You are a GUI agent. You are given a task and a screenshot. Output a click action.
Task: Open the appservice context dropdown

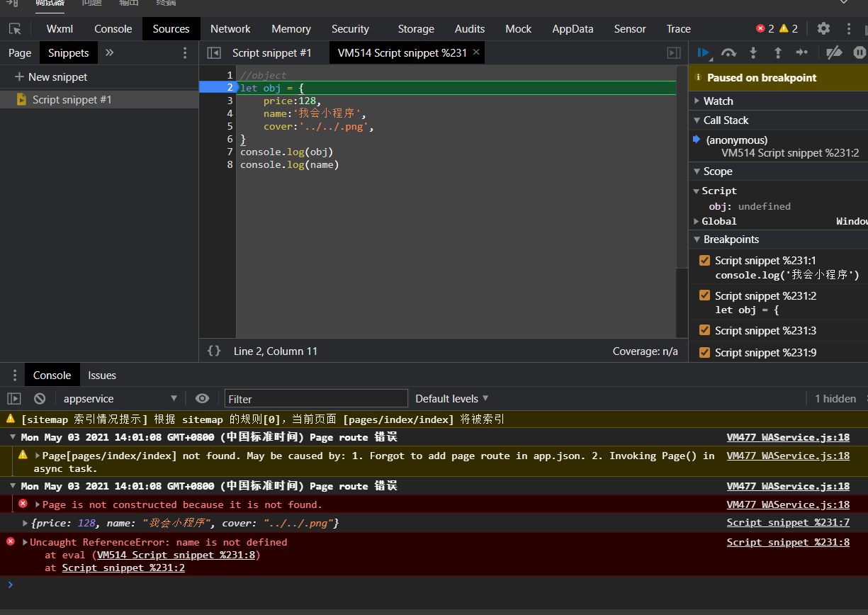tap(119, 399)
